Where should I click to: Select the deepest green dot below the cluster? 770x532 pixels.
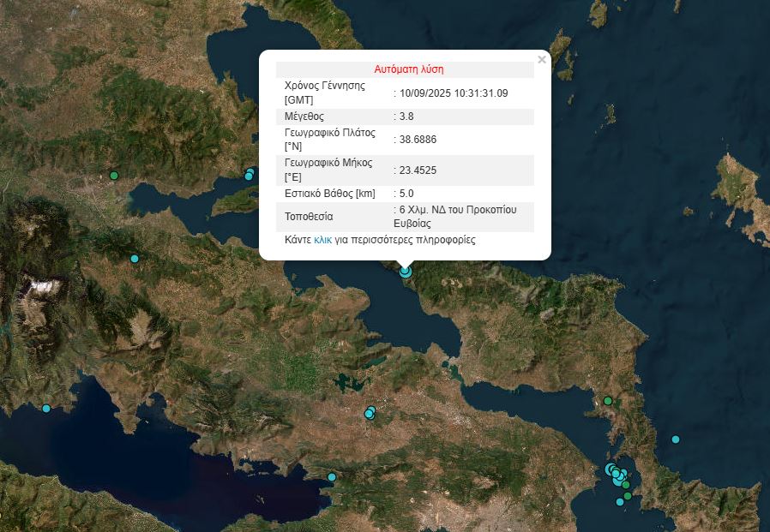(x=628, y=494)
